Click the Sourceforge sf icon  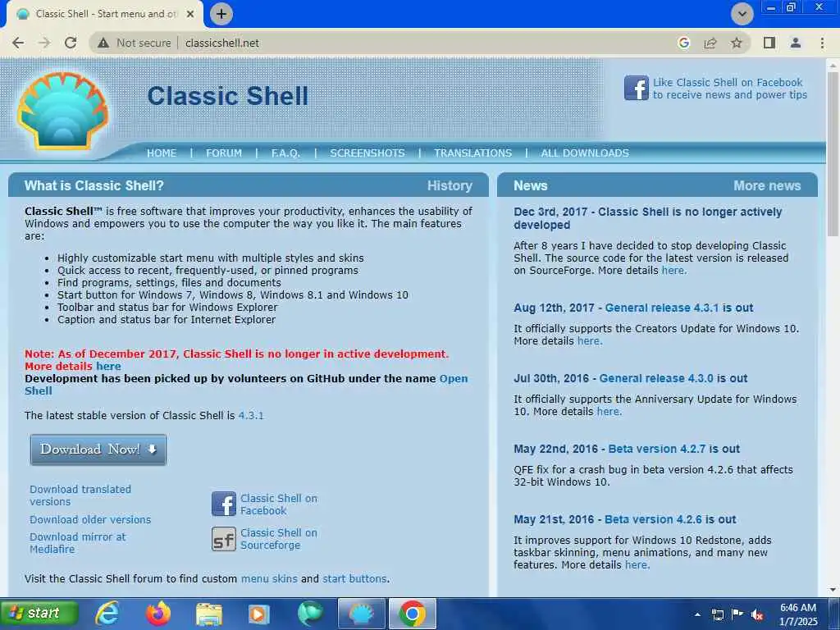(223, 539)
